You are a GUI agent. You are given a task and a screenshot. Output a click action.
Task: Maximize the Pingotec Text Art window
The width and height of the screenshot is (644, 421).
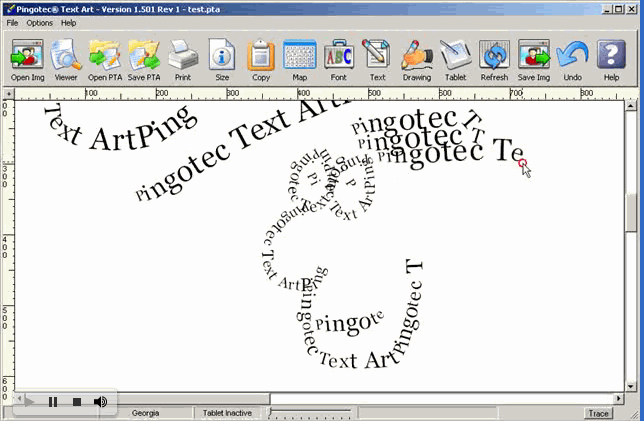[x=619, y=9]
